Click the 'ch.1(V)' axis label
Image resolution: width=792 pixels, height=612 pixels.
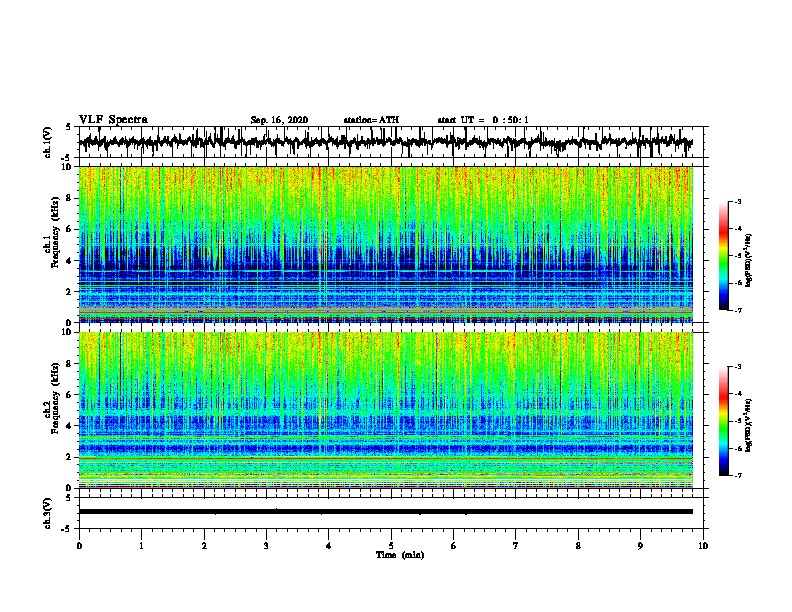[x=48, y=142]
